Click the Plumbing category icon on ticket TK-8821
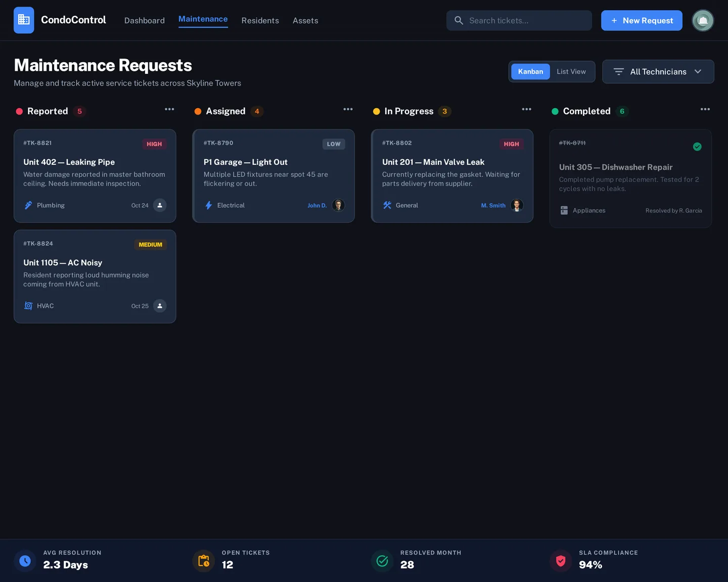728x582 pixels. [x=28, y=206]
